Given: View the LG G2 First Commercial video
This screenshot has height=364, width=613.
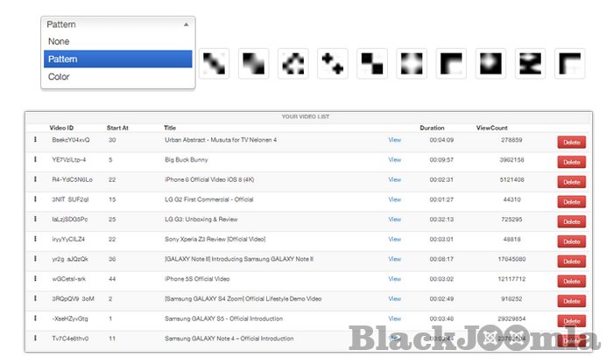Looking at the screenshot, I should pos(394,199).
